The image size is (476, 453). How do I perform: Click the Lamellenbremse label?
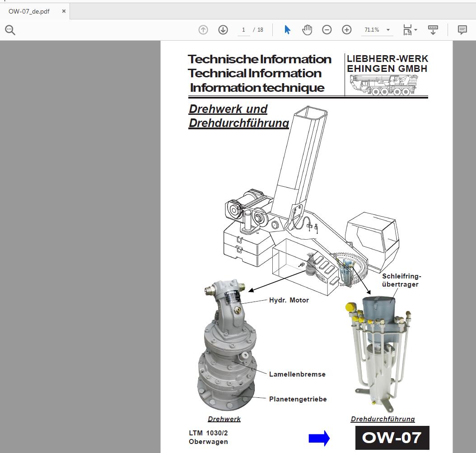tap(297, 374)
